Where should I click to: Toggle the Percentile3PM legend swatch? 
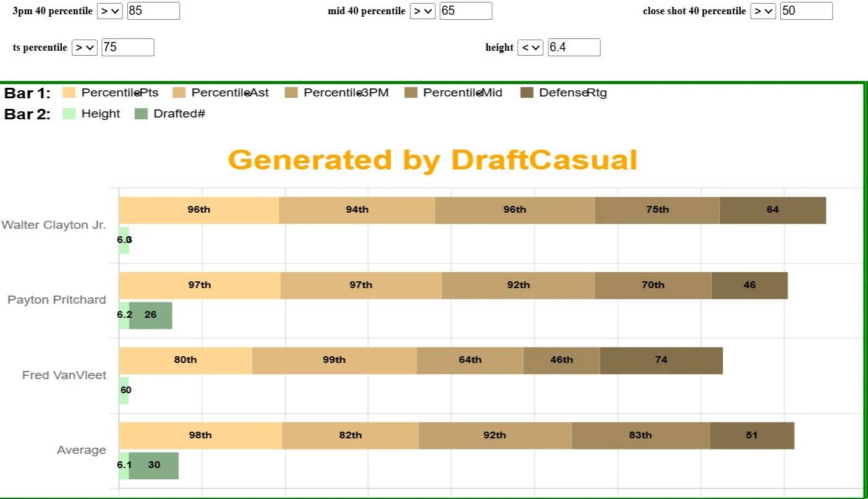(291, 93)
